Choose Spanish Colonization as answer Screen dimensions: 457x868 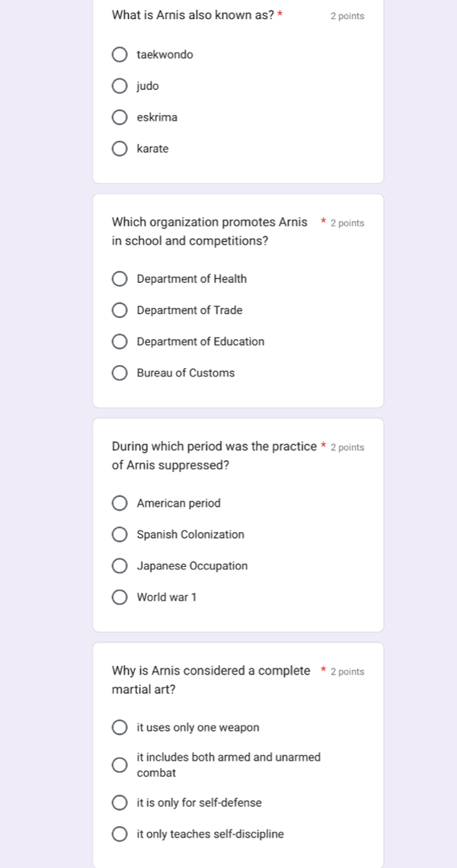tap(120, 535)
